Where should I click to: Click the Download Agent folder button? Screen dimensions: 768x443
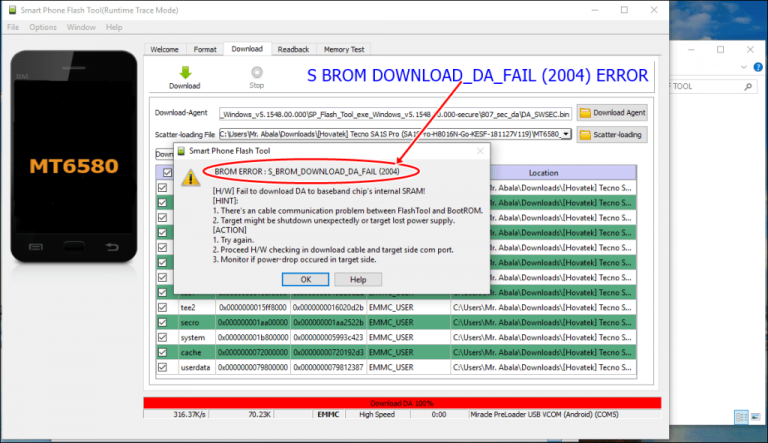[612, 113]
